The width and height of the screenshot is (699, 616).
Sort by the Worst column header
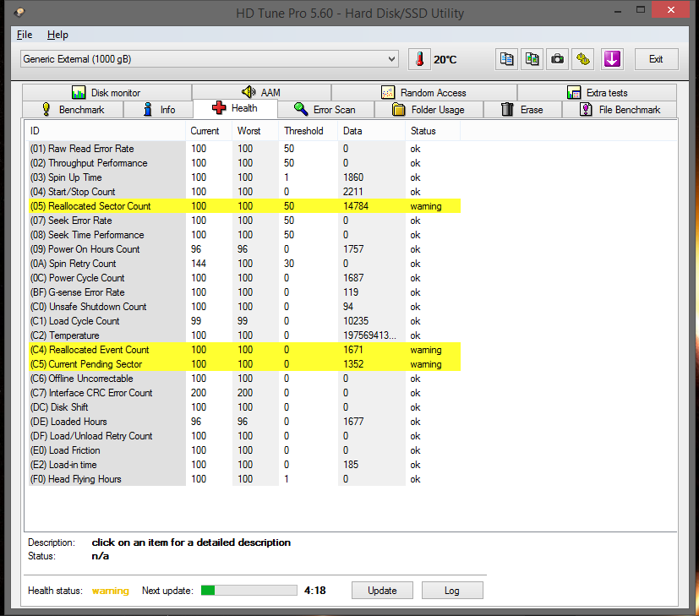255,131
